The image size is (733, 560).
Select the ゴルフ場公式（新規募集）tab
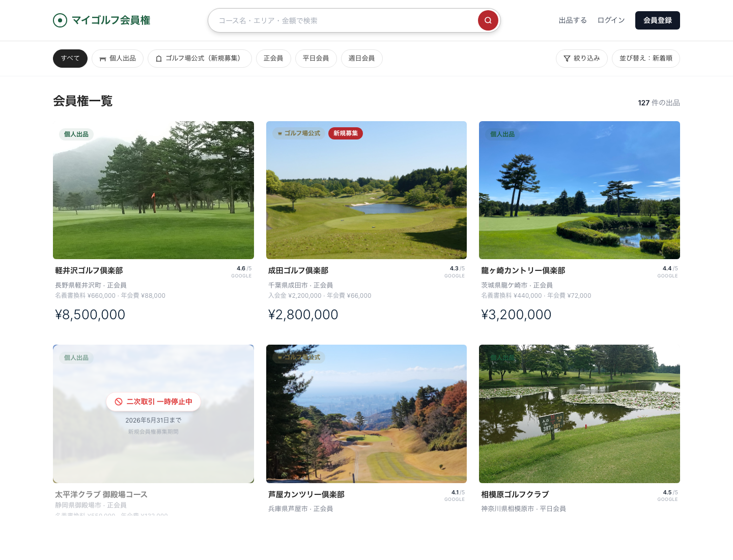point(200,59)
